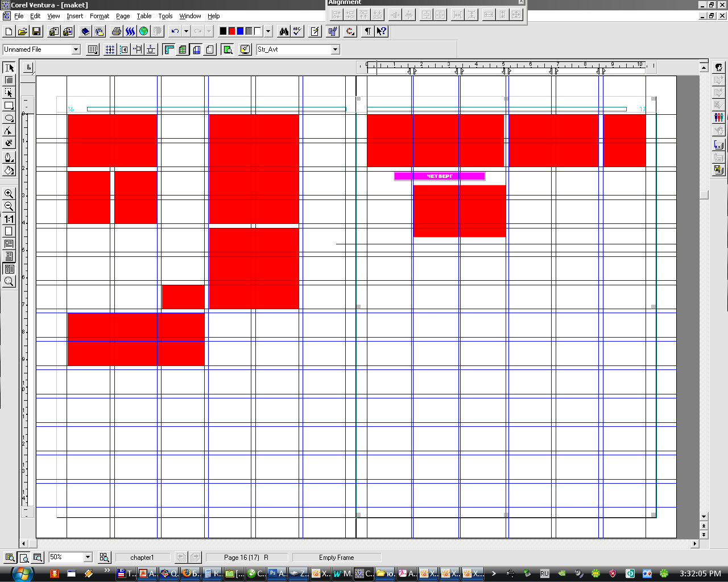
Task: Expand the 50% zoom level dropdown
Action: click(x=88, y=558)
